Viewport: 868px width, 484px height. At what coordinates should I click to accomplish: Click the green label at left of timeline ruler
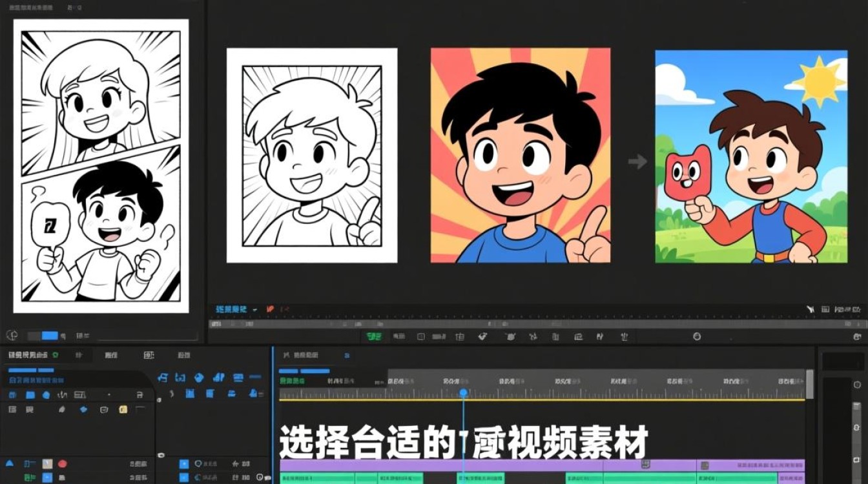point(293,381)
